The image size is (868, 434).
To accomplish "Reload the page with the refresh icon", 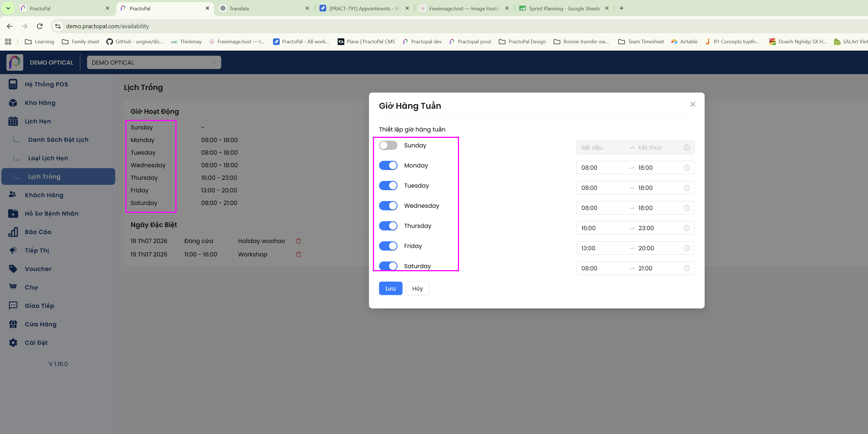I will click(x=40, y=26).
